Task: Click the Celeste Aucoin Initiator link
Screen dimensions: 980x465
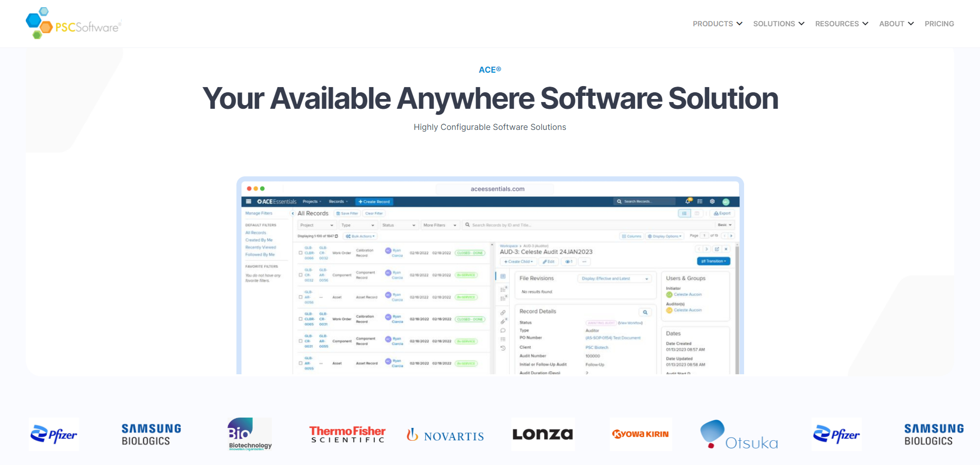Action: [x=687, y=294]
